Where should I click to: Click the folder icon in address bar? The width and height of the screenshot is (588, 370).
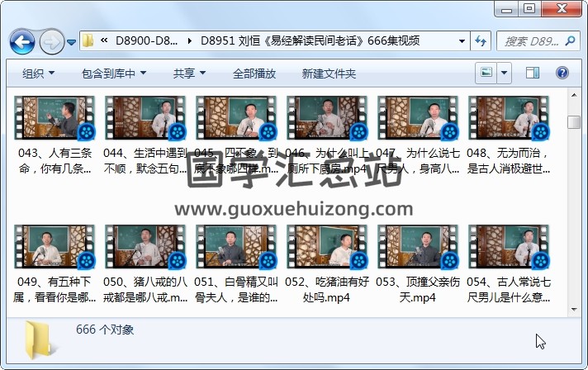[x=88, y=40]
